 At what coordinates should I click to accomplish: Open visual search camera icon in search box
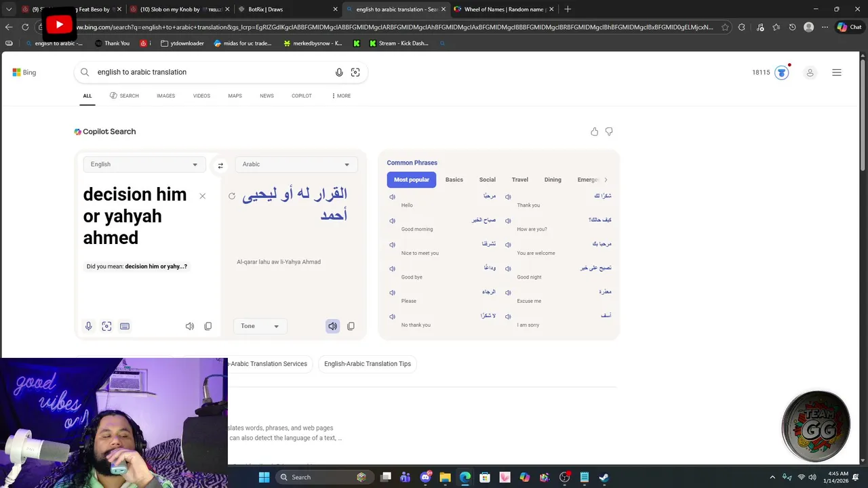[355, 73]
